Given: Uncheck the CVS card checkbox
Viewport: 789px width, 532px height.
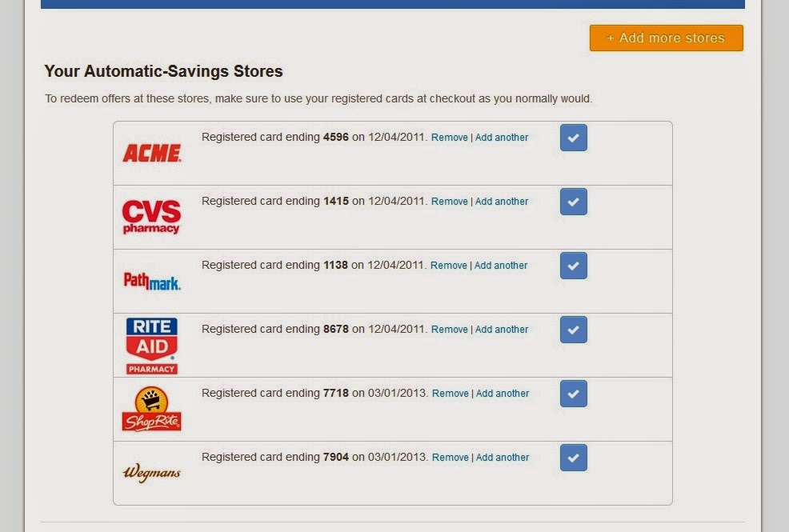Looking at the screenshot, I should [x=574, y=202].
